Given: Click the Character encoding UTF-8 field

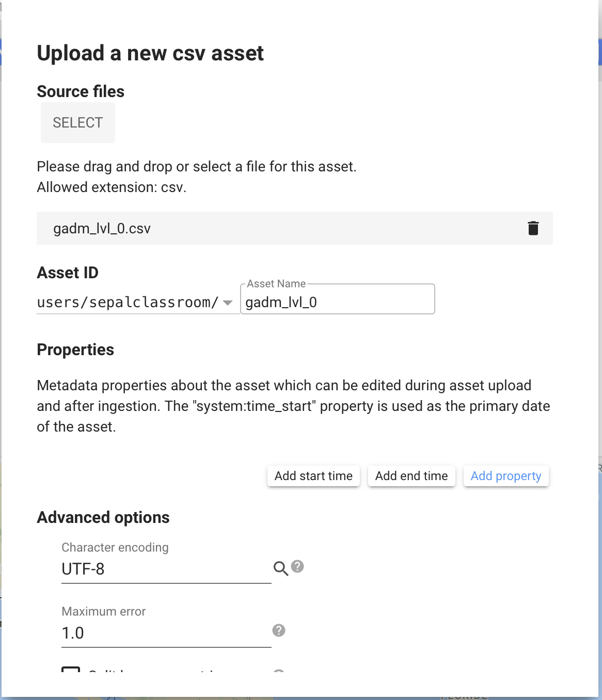Looking at the screenshot, I should (x=165, y=569).
